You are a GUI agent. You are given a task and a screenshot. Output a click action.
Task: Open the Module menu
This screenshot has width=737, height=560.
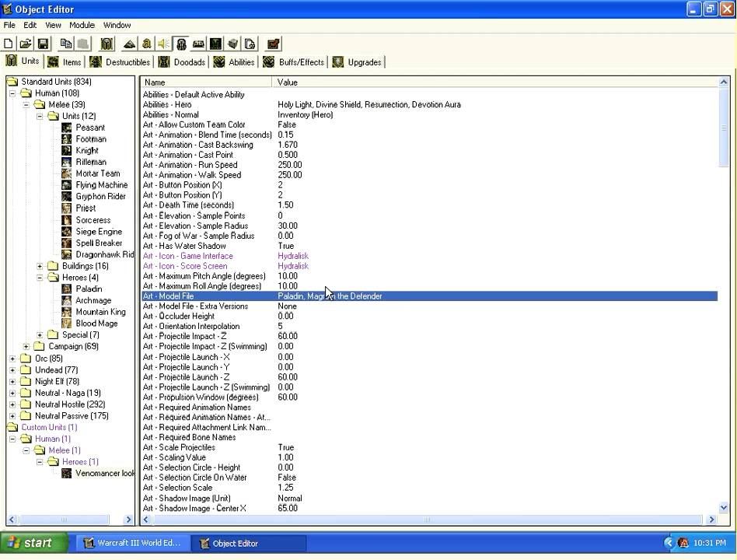(82, 25)
